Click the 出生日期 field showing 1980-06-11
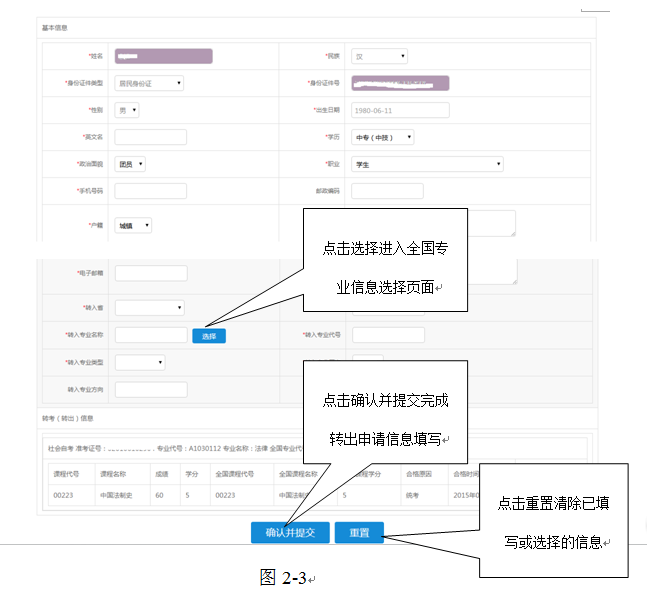647x592 pixels. coord(400,111)
